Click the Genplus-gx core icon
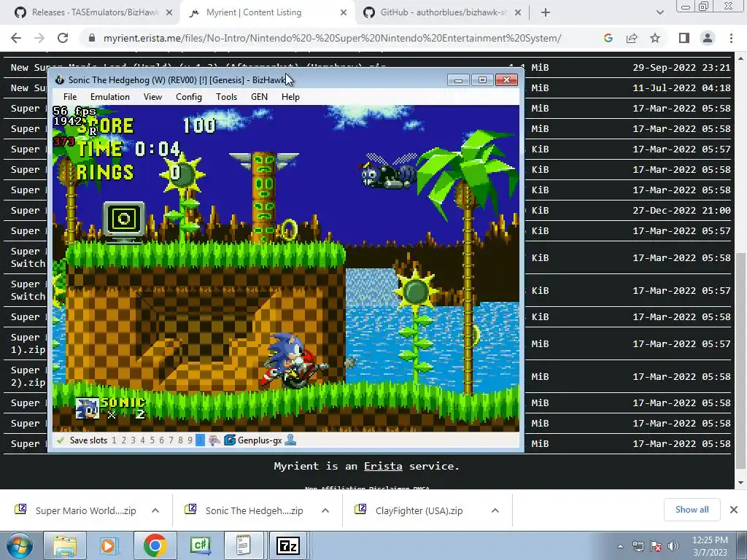747x560 pixels. pos(230,440)
